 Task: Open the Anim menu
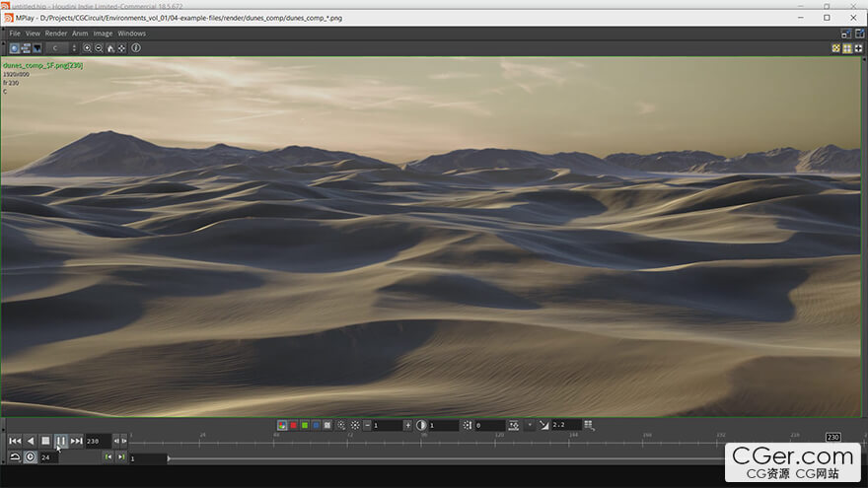80,34
